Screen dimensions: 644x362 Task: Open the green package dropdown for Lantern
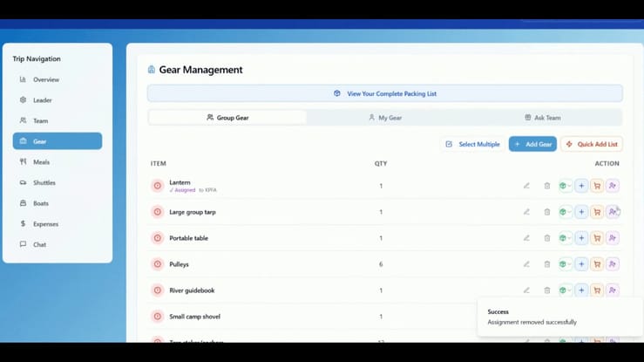565,186
